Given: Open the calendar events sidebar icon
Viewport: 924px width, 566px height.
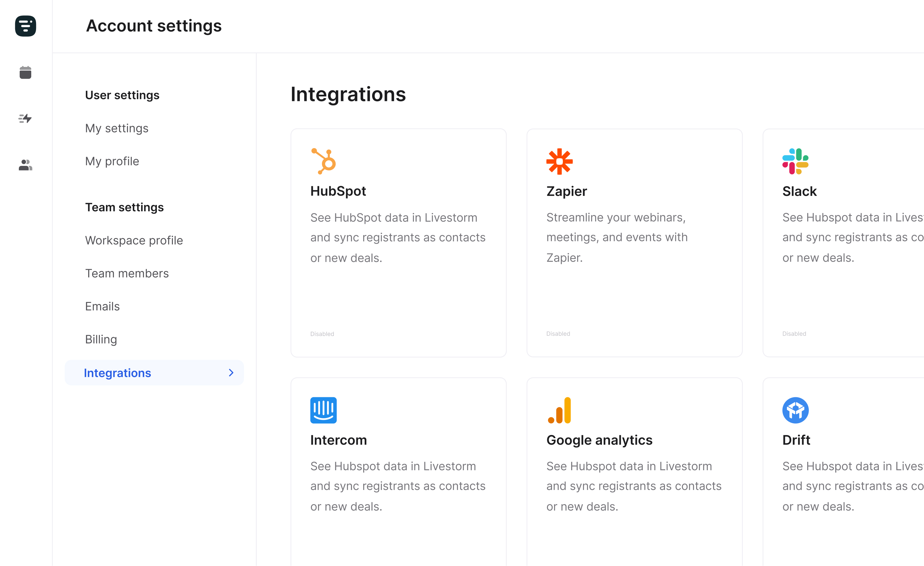Looking at the screenshot, I should point(25,72).
